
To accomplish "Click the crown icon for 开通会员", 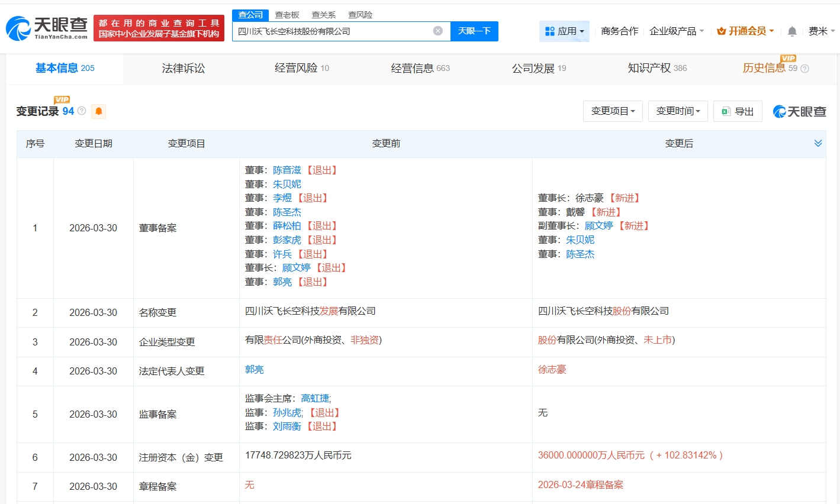I will click(x=721, y=31).
